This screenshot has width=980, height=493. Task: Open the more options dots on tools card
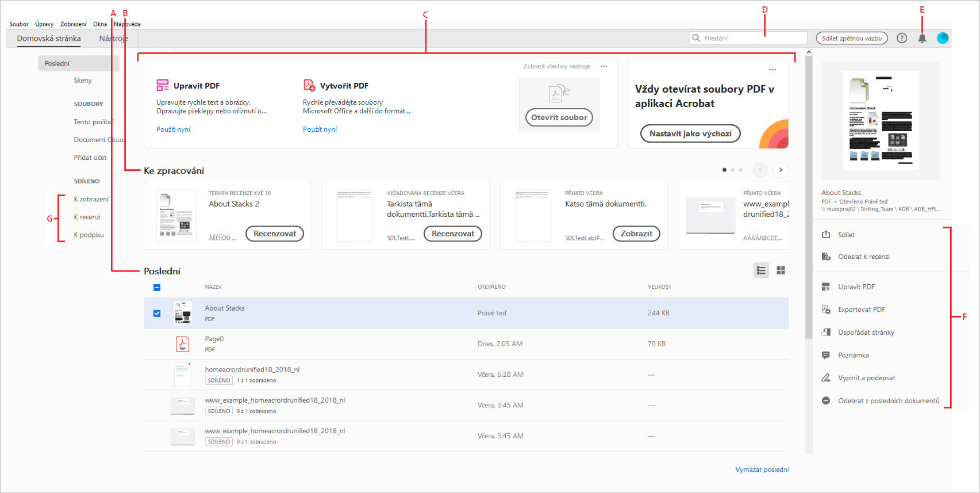604,66
